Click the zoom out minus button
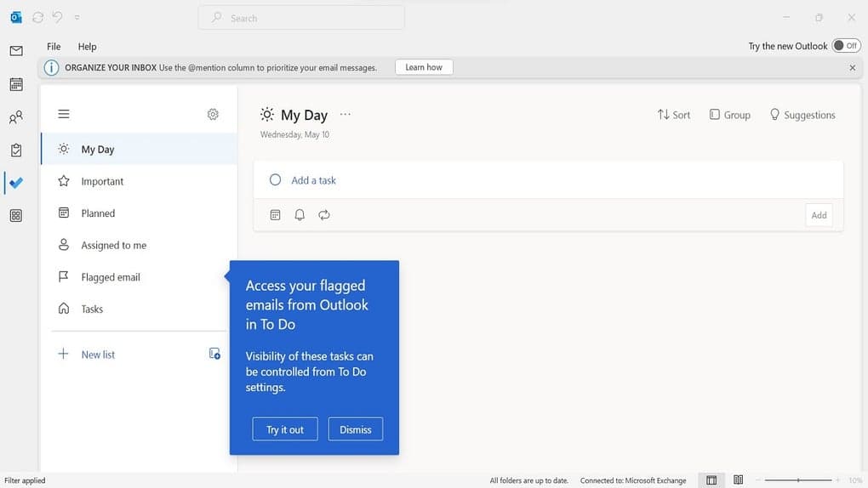This screenshot has height=488, width=868. (758, 480)
